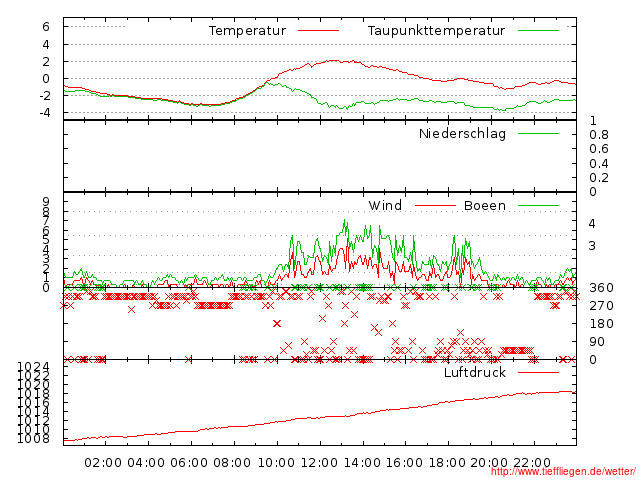Screen dimensions: 640x480
Task: Click the 14:00 time axis label
Action: [x=362, y=463]
